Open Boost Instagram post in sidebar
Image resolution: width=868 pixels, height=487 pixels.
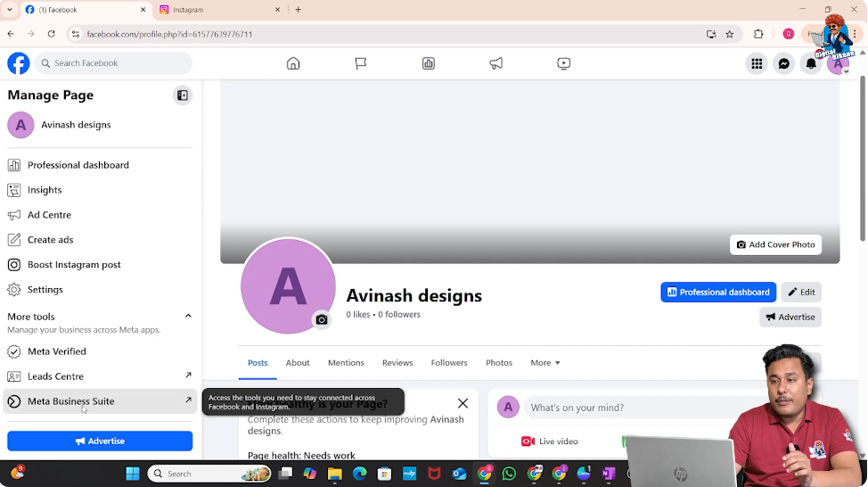coord(100,265)
